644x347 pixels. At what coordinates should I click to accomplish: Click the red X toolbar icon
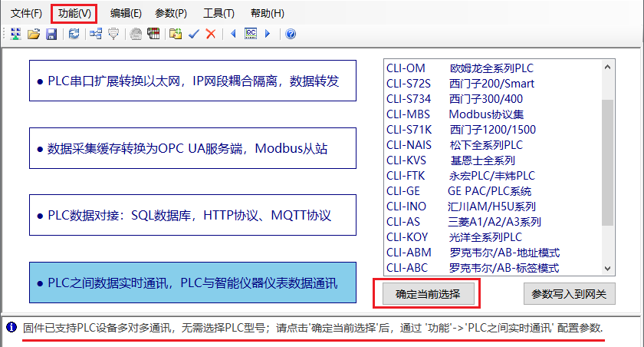click(211, 34)
